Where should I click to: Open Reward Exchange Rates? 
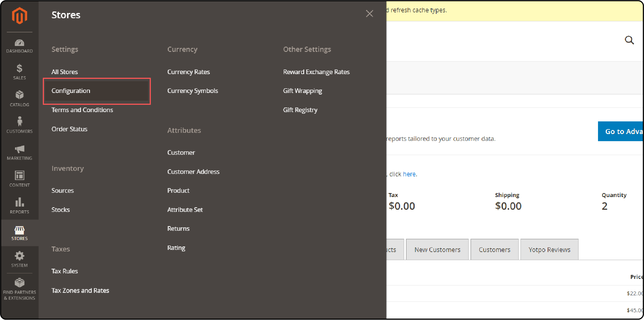tap(316, 72)
